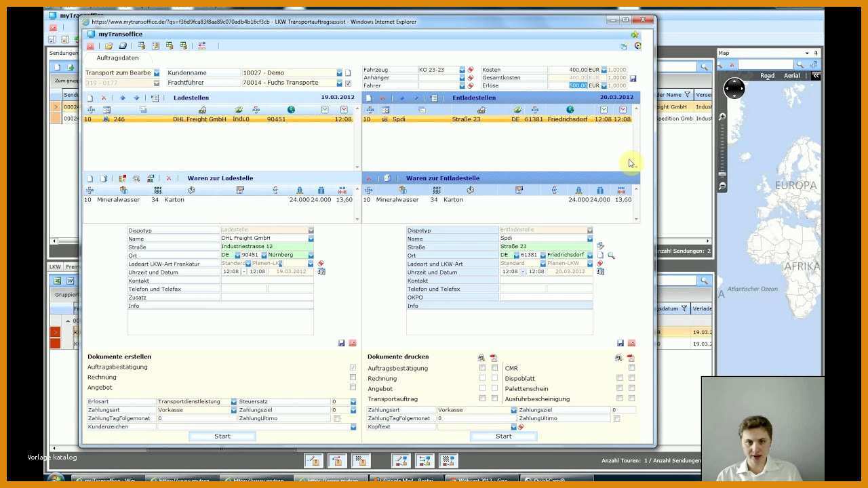Click new document icon next to Kundenname
Image resolution: width=868 pixels, height=488 pixels.
pyautogui.click(x=349, y=73)
